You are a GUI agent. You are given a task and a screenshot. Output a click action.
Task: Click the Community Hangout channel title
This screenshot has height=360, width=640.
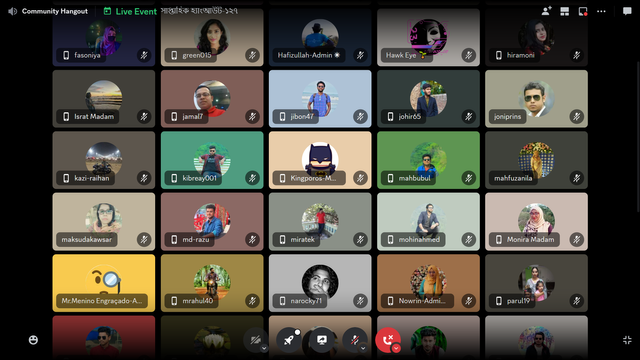pyautogui.click(x=55, y=11)
